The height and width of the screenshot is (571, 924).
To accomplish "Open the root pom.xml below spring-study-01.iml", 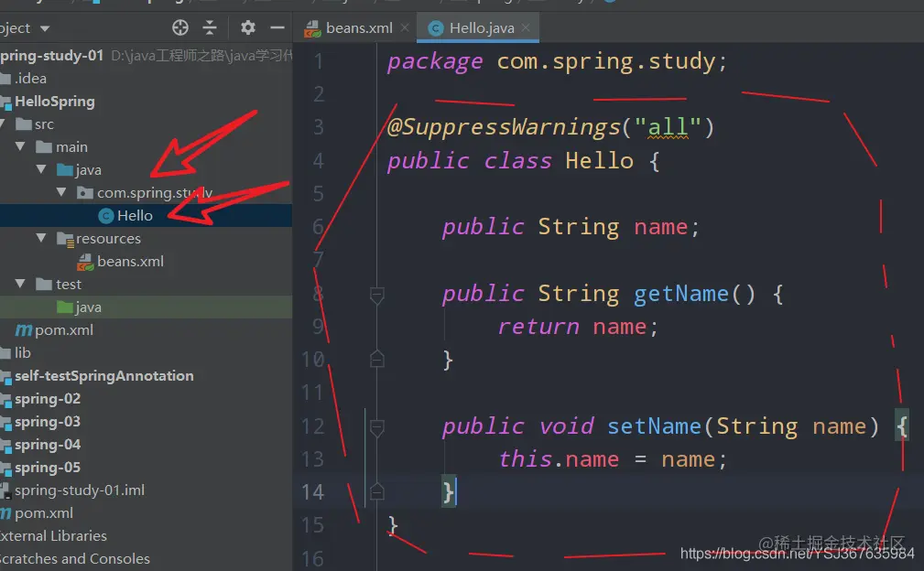I will coord(44,513).
